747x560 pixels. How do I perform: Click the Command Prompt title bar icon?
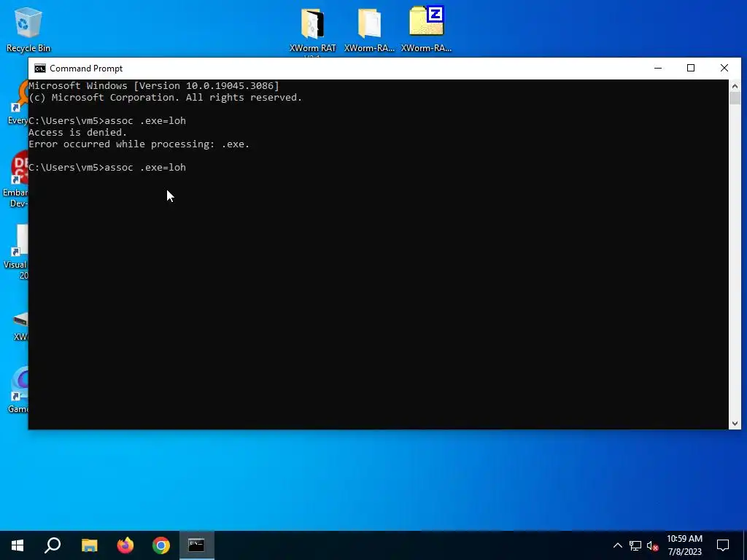point(40,68)
